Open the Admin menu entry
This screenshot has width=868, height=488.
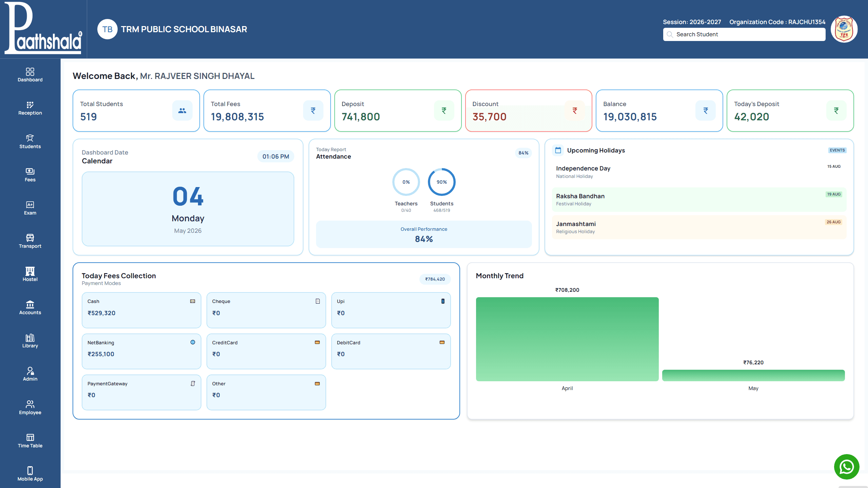[30, 374]
